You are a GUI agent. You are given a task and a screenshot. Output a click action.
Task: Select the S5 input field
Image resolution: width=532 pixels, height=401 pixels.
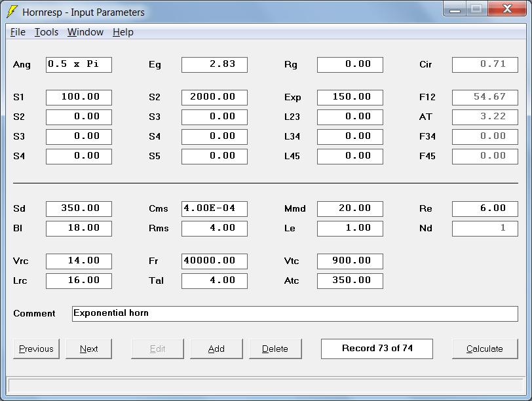point(214,157)
